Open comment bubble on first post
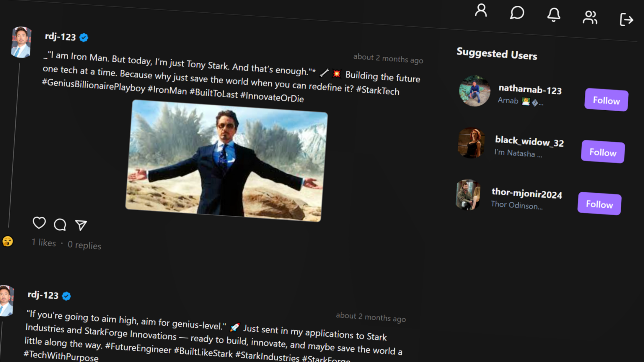Viewport: 644px width, 362px height. pos(60,225)
